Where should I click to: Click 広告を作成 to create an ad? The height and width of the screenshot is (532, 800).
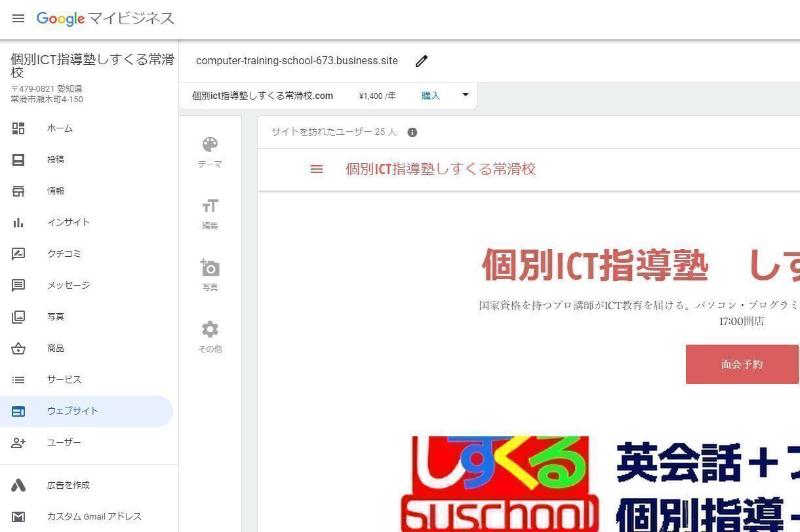pos(68,485)
